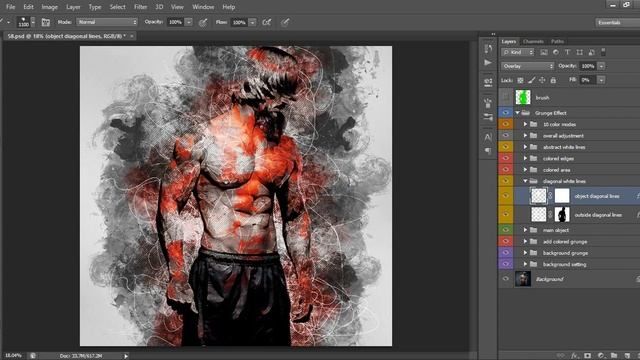Open the options bar Opacity slider arrow
This screenshot has height=360, width=640.
point(189,22)
